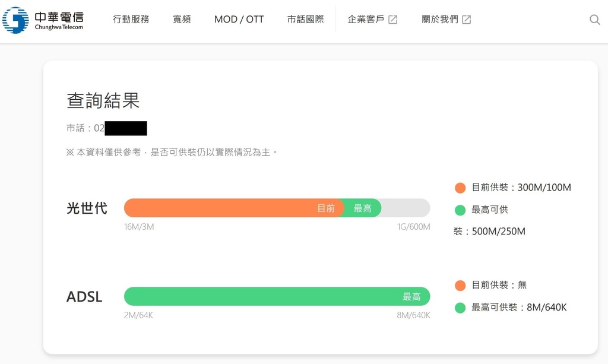Click the green ADSL 最高 bar
Screen dimensions: 608x364
(x=277, y=296)
